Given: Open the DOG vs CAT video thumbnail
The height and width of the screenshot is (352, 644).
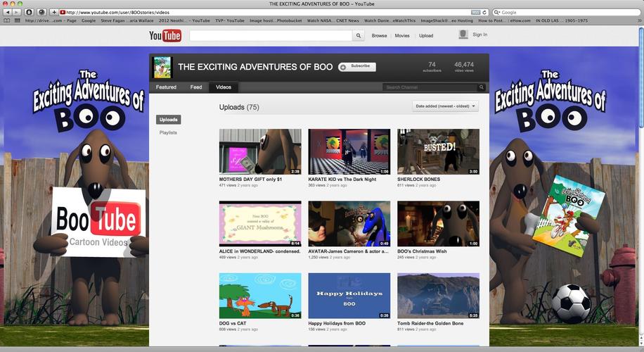Looking at the screenshot, I should (260, 296).
